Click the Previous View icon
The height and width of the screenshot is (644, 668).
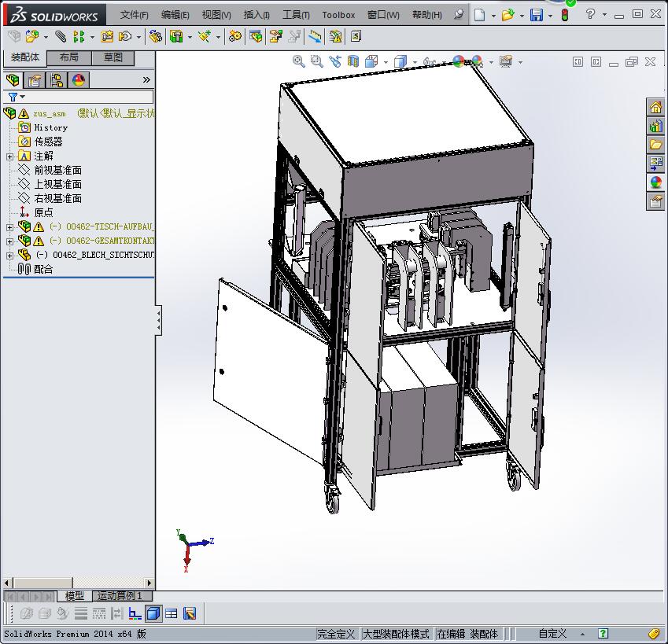pyautogui.click(x=335, y=61)
